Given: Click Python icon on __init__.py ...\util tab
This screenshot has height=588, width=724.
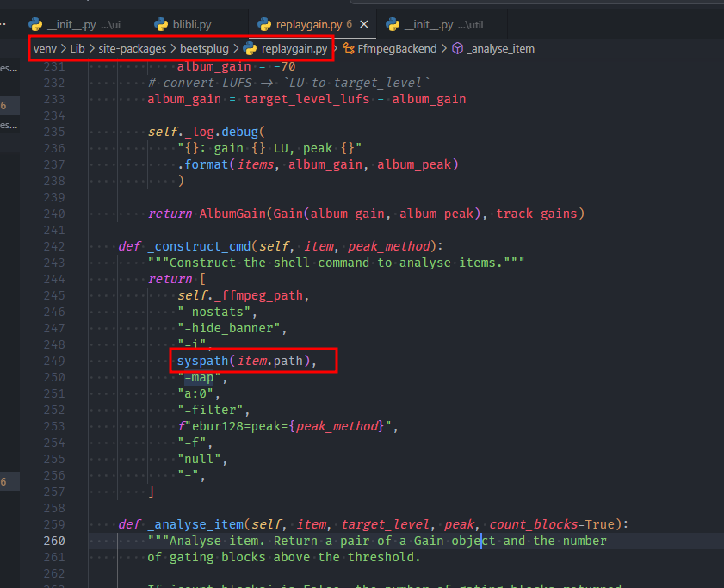Looking at the screenshot, I should (x=392, y=24).
